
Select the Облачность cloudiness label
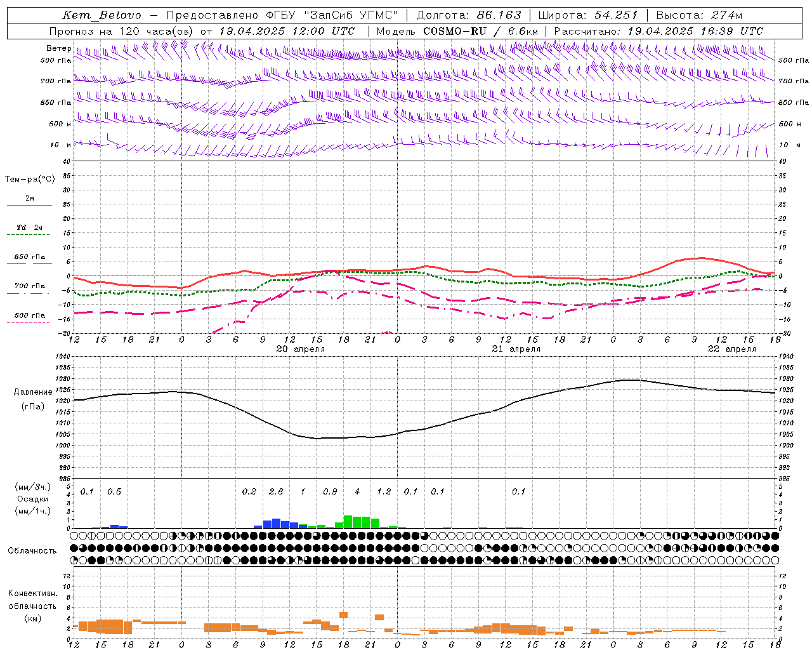click(x=32, y=551)
